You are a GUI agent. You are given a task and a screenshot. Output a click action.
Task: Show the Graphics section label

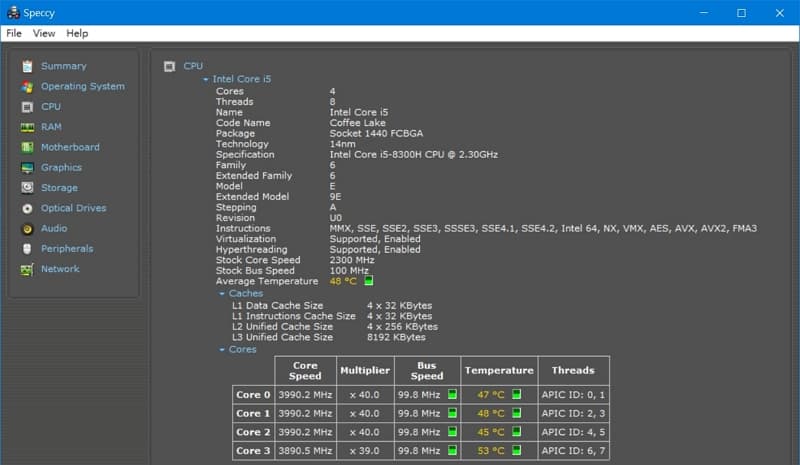coord(61,168)
